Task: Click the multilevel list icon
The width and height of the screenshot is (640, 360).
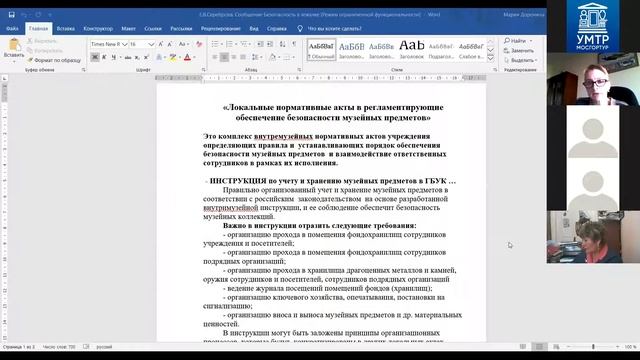Action: (244, 44)
